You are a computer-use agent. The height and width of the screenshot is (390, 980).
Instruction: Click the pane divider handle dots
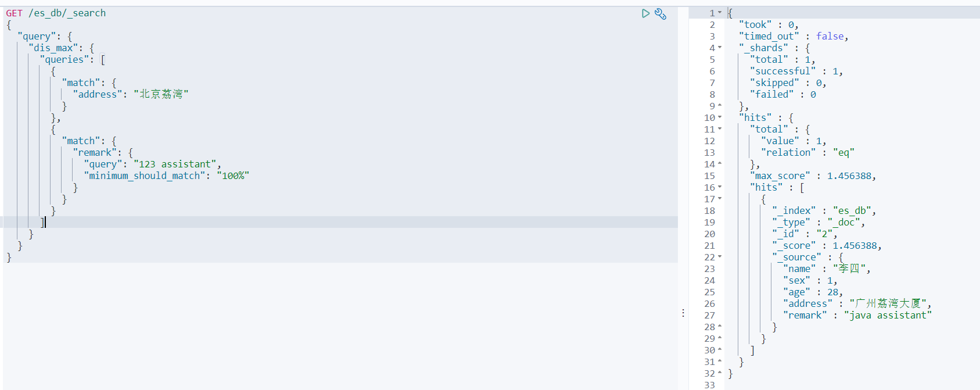[683, 313]
